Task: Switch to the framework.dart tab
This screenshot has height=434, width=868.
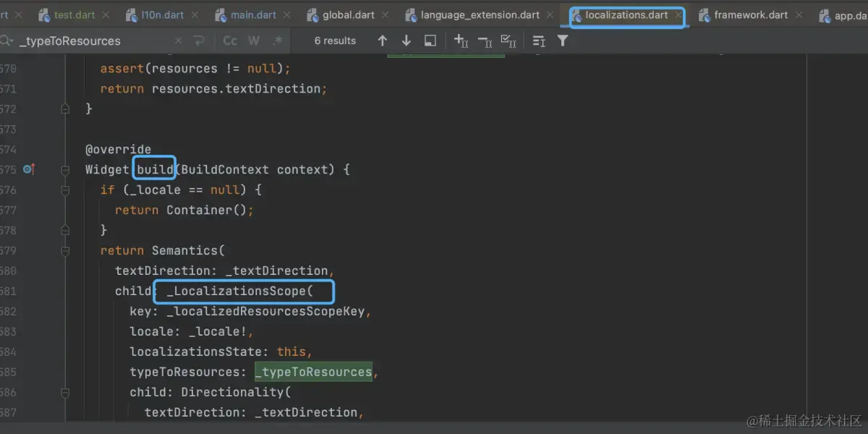Action: [x=750, y=14]
